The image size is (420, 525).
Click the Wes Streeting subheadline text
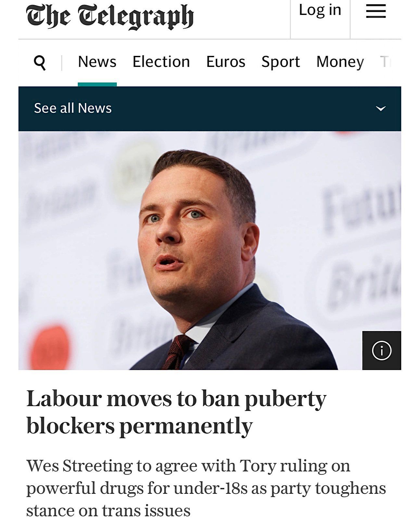pos(206,488)
